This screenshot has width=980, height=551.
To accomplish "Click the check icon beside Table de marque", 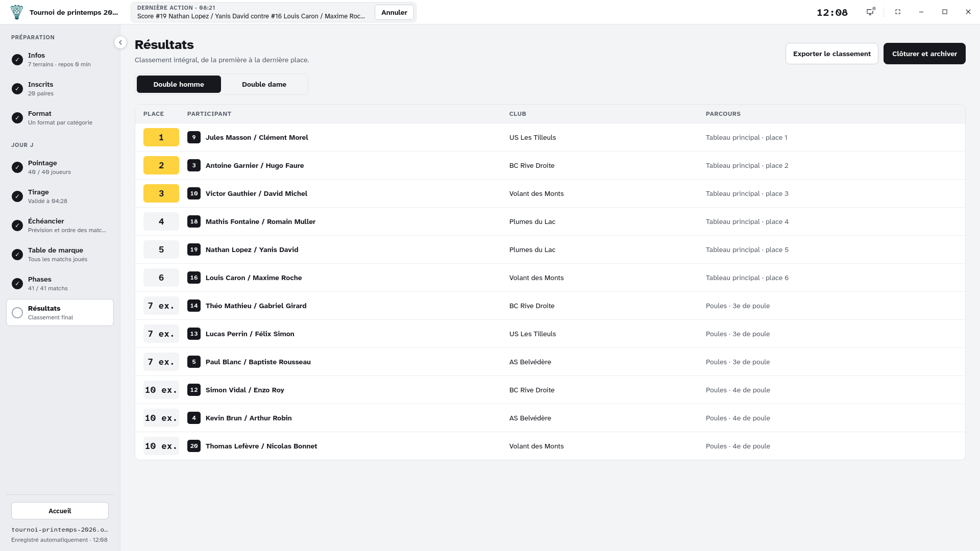I will pos(17,255).
